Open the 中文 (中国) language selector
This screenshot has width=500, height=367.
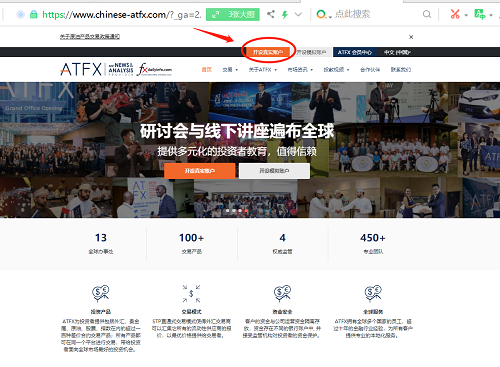(x=397, y=52)
